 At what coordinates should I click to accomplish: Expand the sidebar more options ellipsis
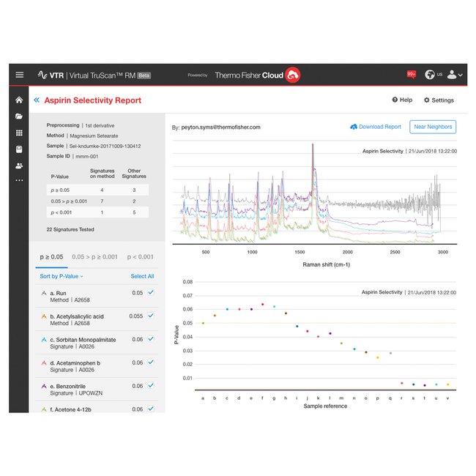pos(19,180)
